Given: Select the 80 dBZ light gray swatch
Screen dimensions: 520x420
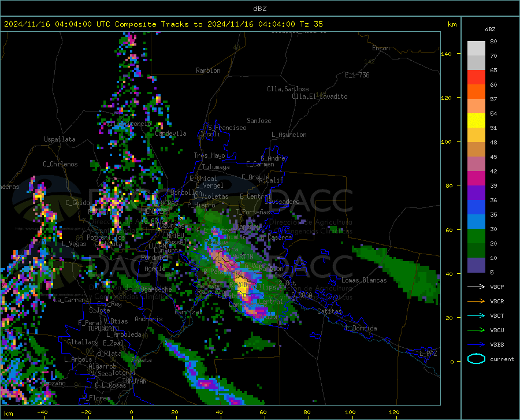Looking at the screenshot, I should click(476, 49).
